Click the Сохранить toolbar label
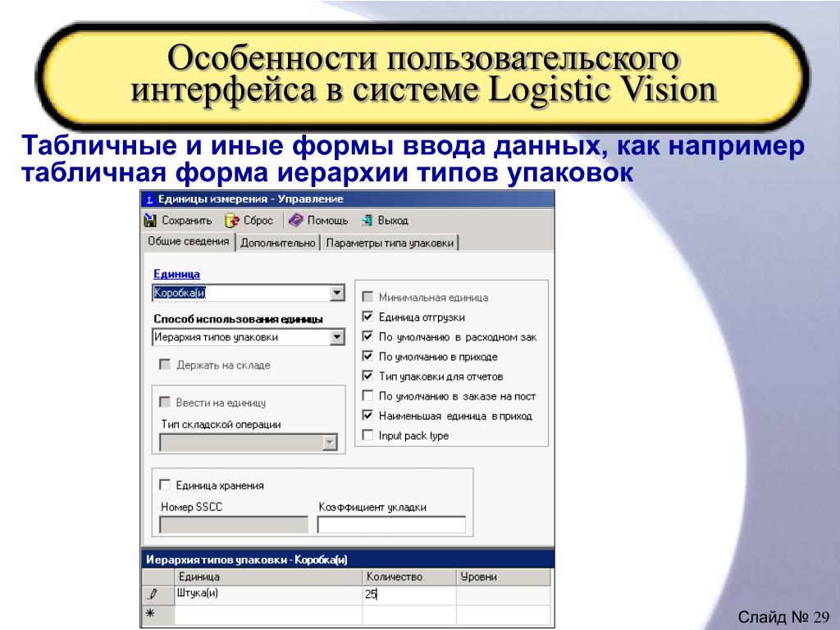 point(186,220)
